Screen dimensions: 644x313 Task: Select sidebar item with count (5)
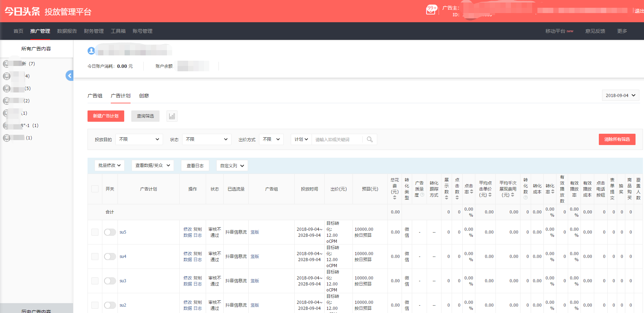pos(17,89)
